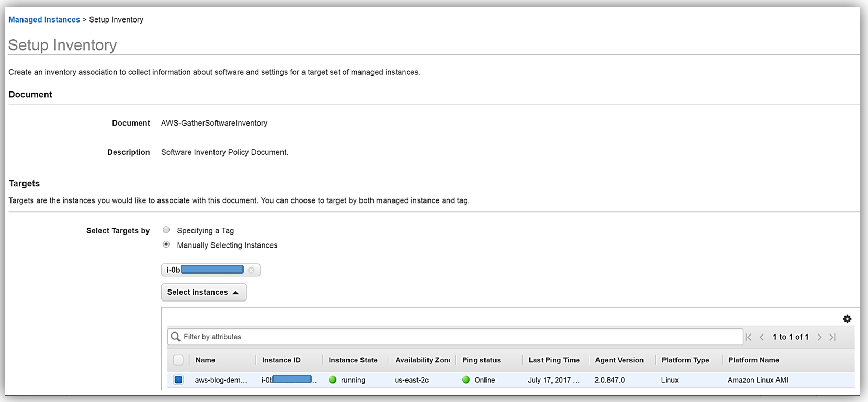
Task: Select the Specifying a Tag radio option
Action: point(166,230)
